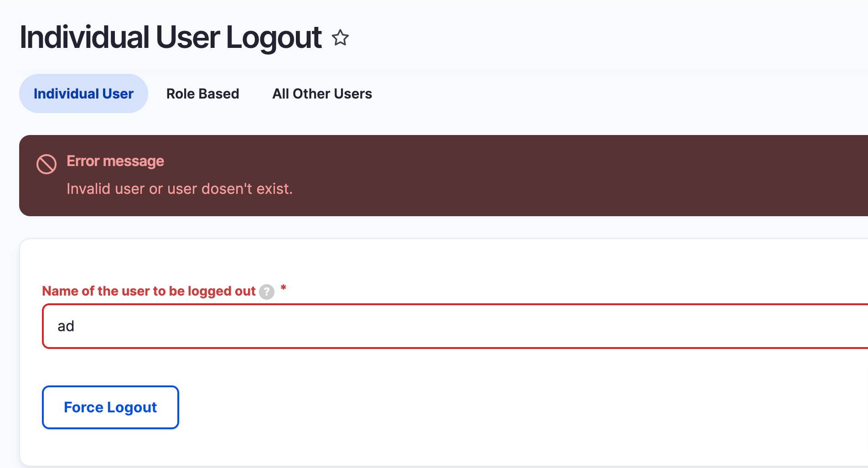868x468 pixels.
Task: Click the 'Invalid user or user dosen't exist.' text
Action: tap(180, 189)
